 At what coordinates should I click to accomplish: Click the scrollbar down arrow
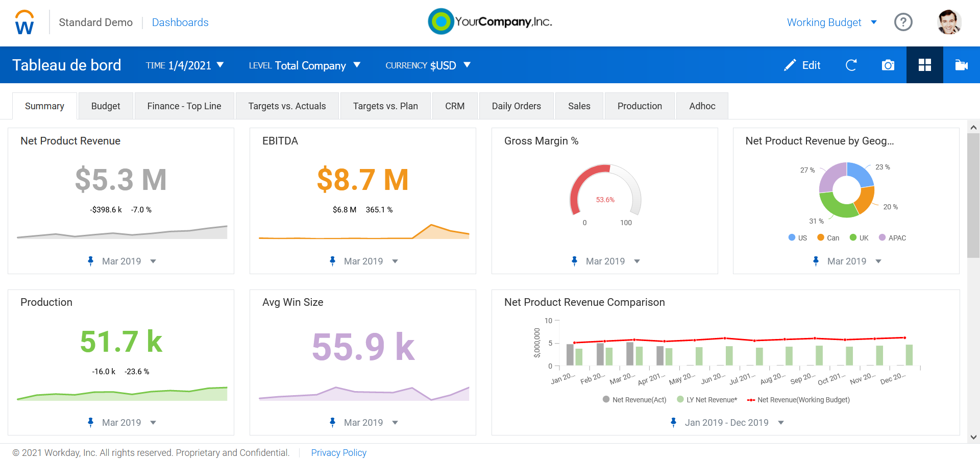[x=973, y=437]
